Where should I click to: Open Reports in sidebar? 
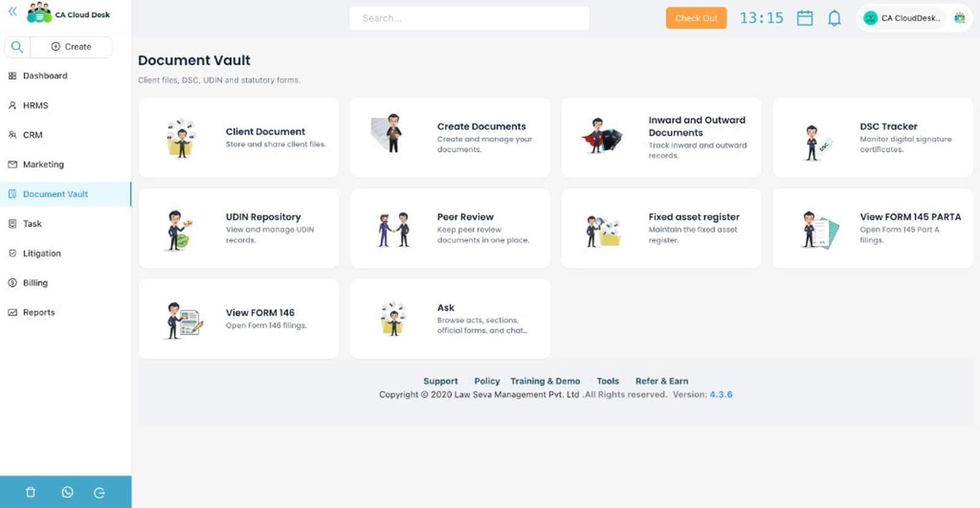pos(66,312)
